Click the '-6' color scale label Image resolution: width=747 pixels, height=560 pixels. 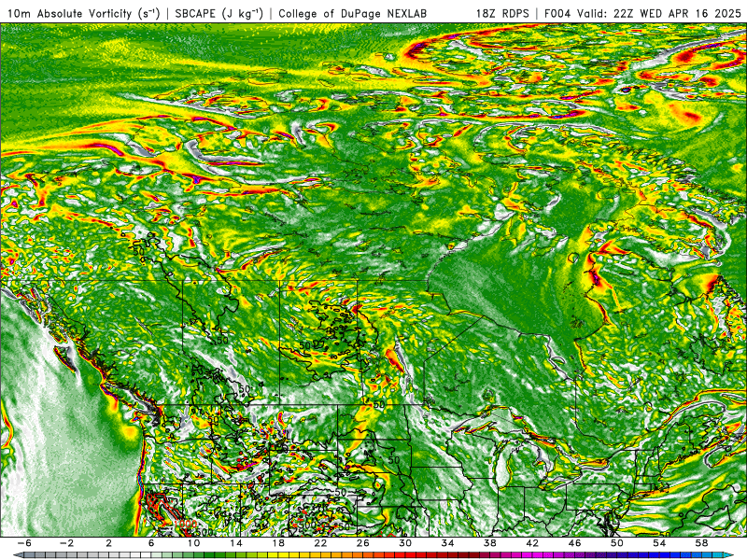(24, 543)
